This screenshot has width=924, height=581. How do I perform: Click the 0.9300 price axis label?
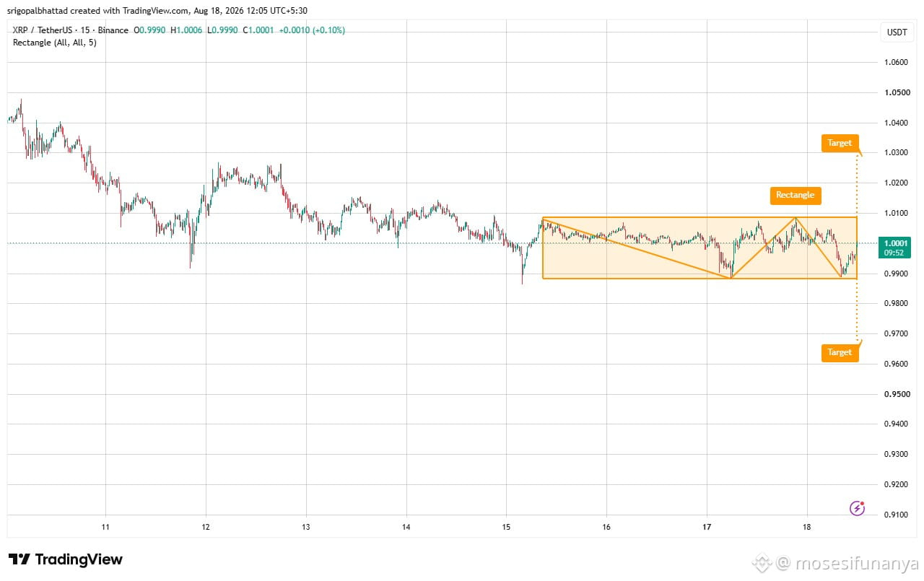pyautogui.click(x=896, y=454)
